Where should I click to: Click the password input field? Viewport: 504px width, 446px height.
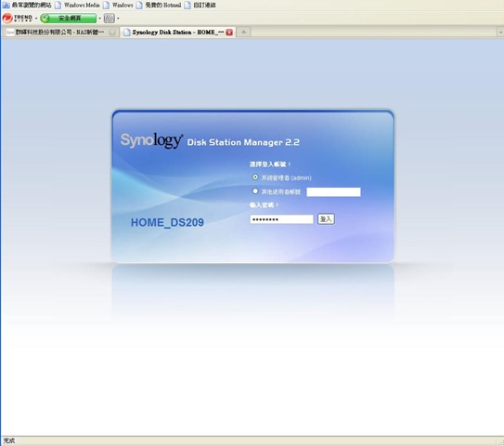(x=281, y=219)
